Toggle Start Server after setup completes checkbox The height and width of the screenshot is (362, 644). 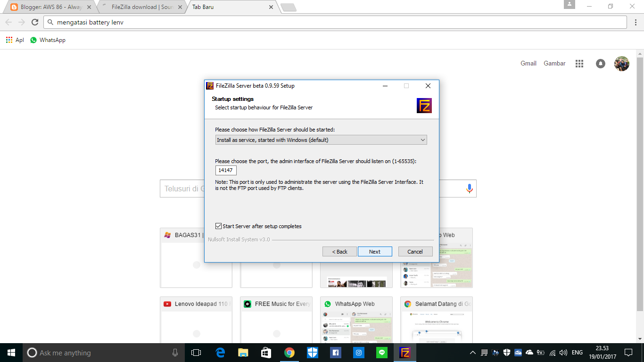coord(218,226)
